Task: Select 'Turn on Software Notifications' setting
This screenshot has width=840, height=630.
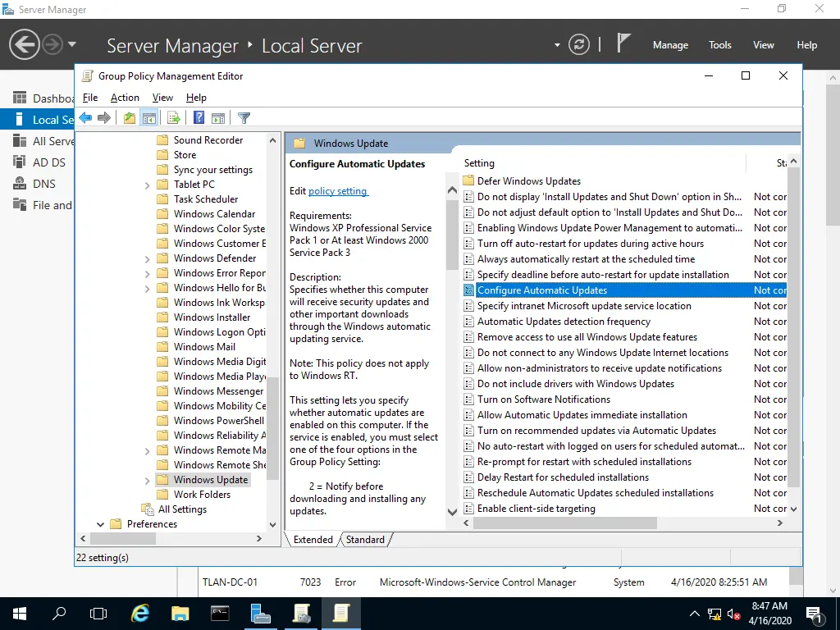Action: pos(544,399)
